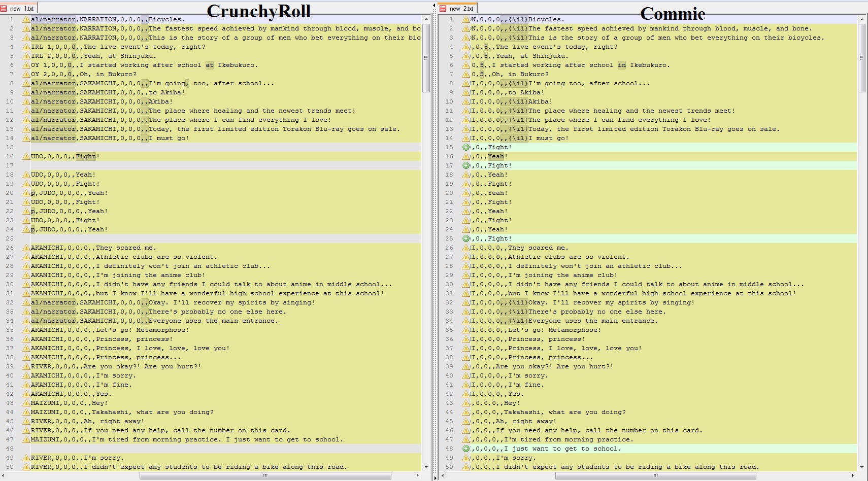868x481 pixels.
Task: Click right pane line number 15
Action: (x=449, y=147)
